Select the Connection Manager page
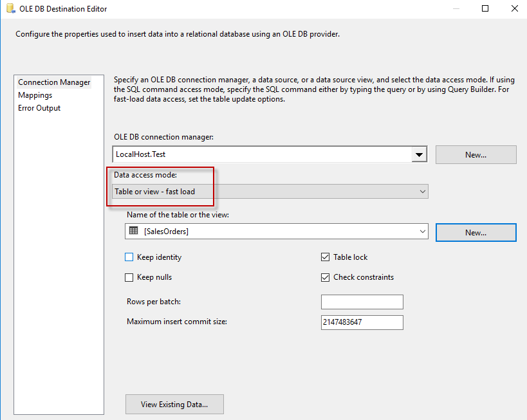The height and width of the screenshot is (420, 527). click(54, 82)
